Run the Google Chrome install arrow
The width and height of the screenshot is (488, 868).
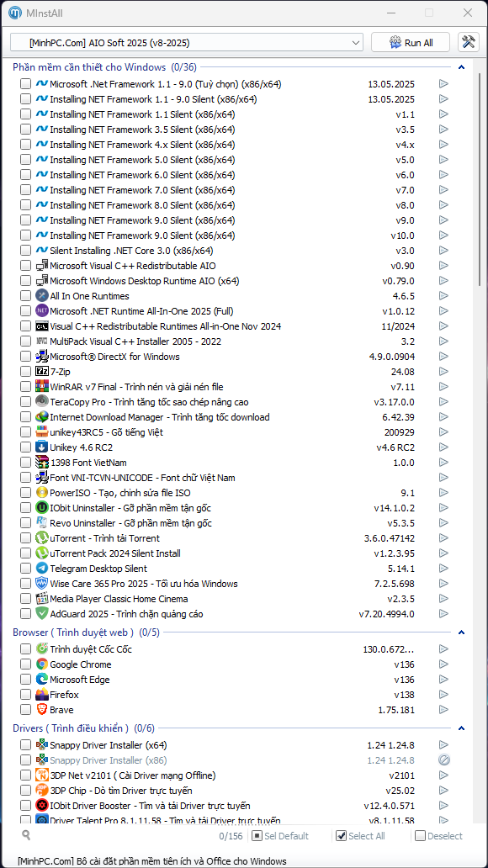click(x=443, y=664)
